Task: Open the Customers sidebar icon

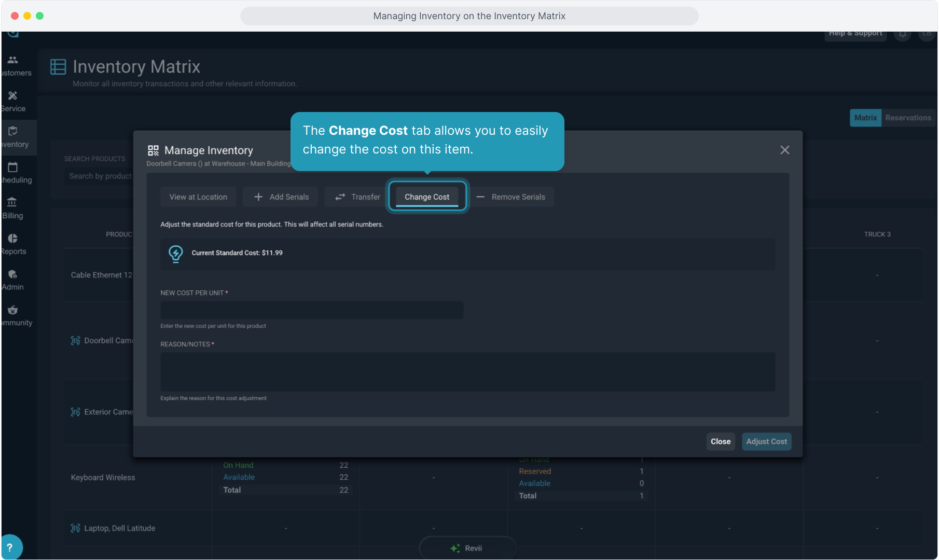Action: [13, 60]
